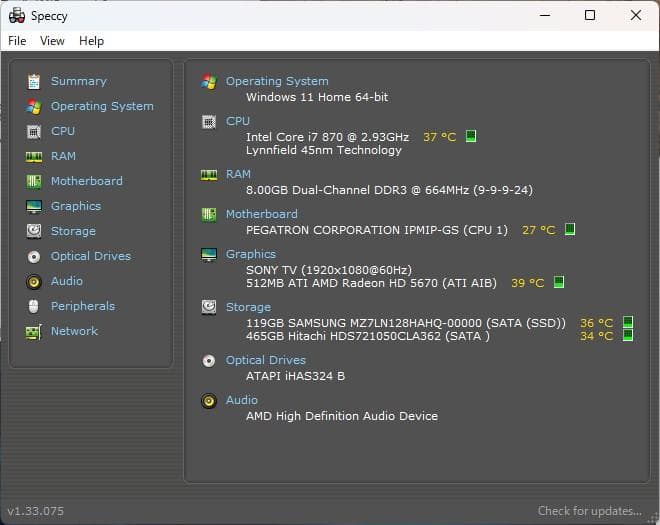Open Audio section from sidebar label
The height and width of the screenshot is (525, 660).
67,281
